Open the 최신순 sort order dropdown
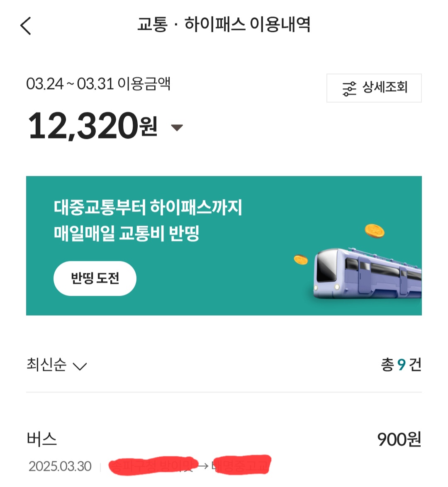 (x=46, y=365)
